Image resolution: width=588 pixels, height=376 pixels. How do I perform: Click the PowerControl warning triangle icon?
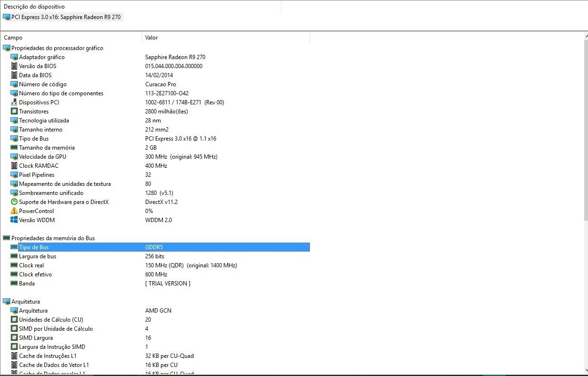[14, 211]
